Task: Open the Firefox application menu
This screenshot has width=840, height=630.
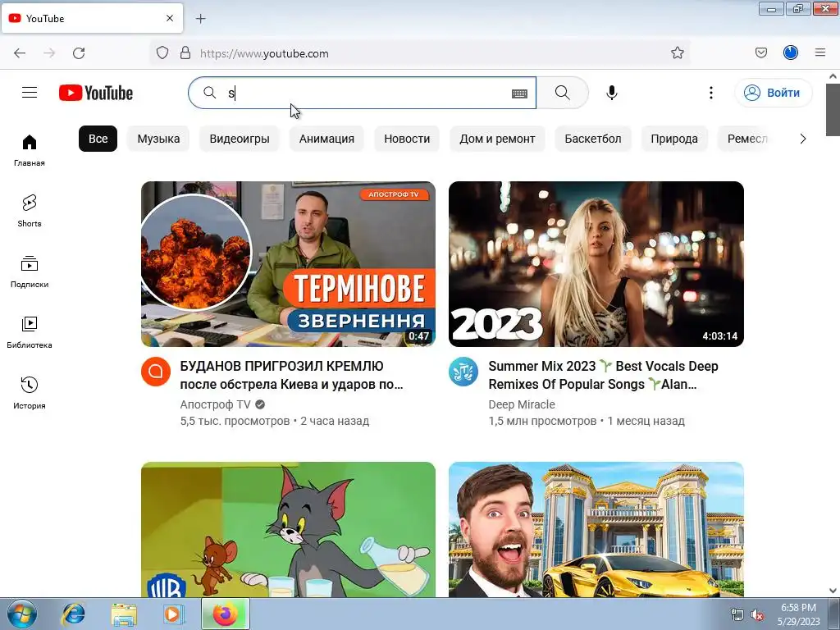Action: pyautogui.click(x=820, y=52)
